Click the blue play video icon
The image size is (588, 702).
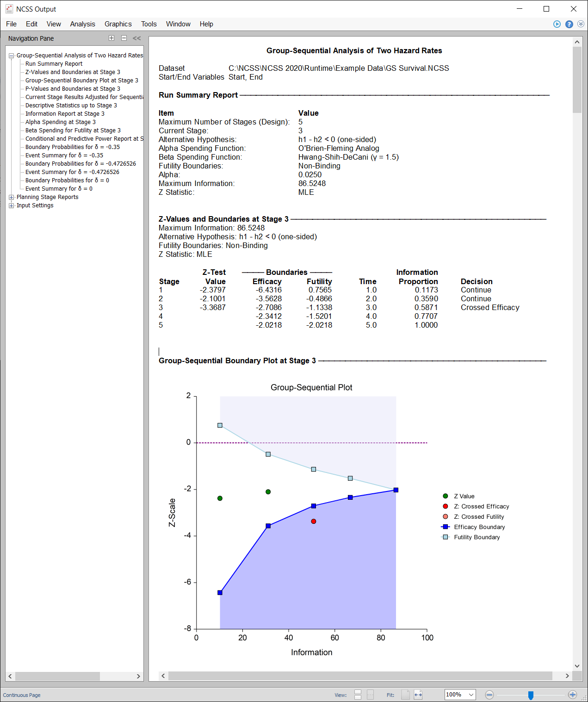[557, 24]
